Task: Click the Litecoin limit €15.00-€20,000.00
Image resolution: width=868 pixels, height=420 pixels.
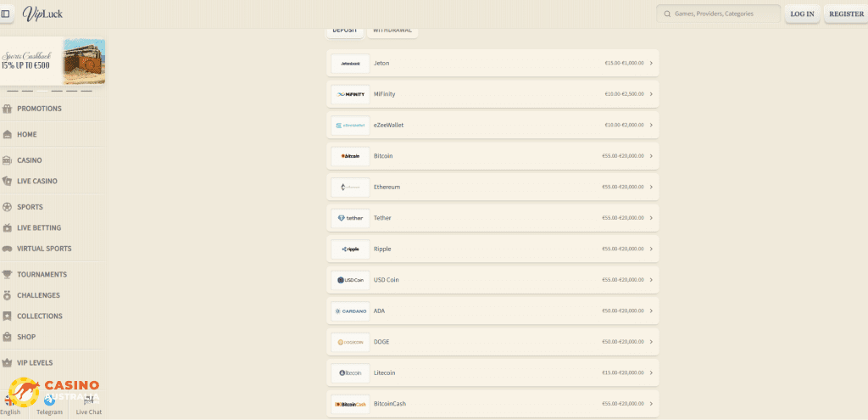Action: pyautogui.click(x=624, y=372)
